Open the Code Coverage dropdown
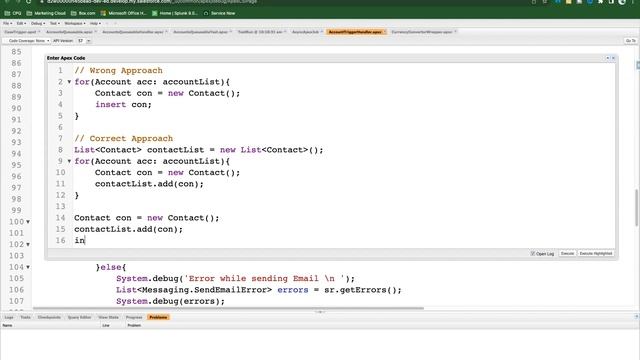The width and height of the screenshot is (640, 360). 28,41
